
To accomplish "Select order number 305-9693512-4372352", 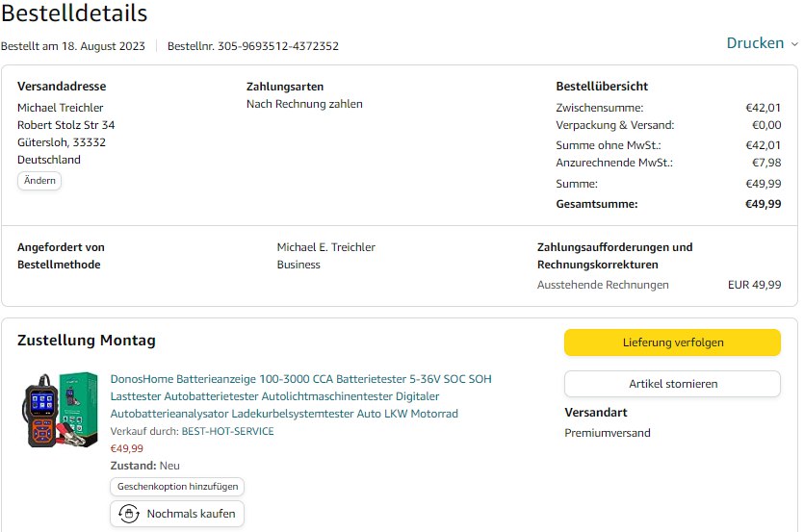I will (278, 46).
